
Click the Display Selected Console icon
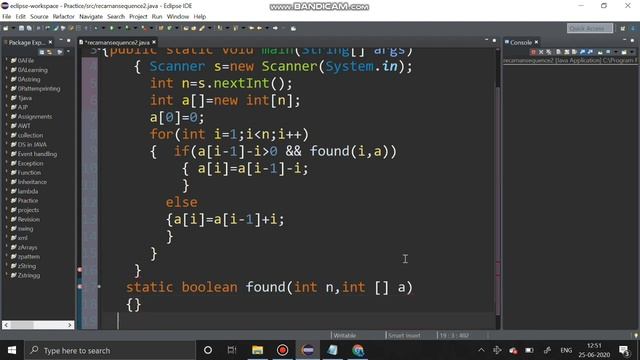(x=608, y=52)
